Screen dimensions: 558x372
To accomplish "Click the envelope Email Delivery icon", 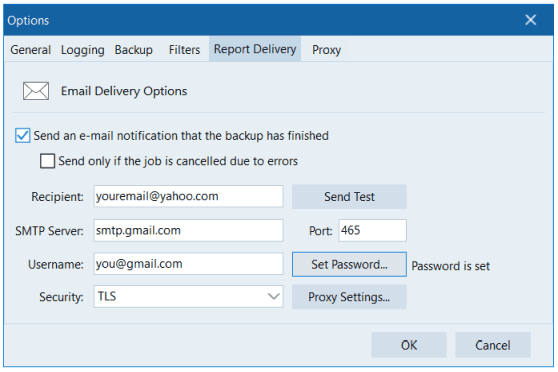I will point(36,91).
